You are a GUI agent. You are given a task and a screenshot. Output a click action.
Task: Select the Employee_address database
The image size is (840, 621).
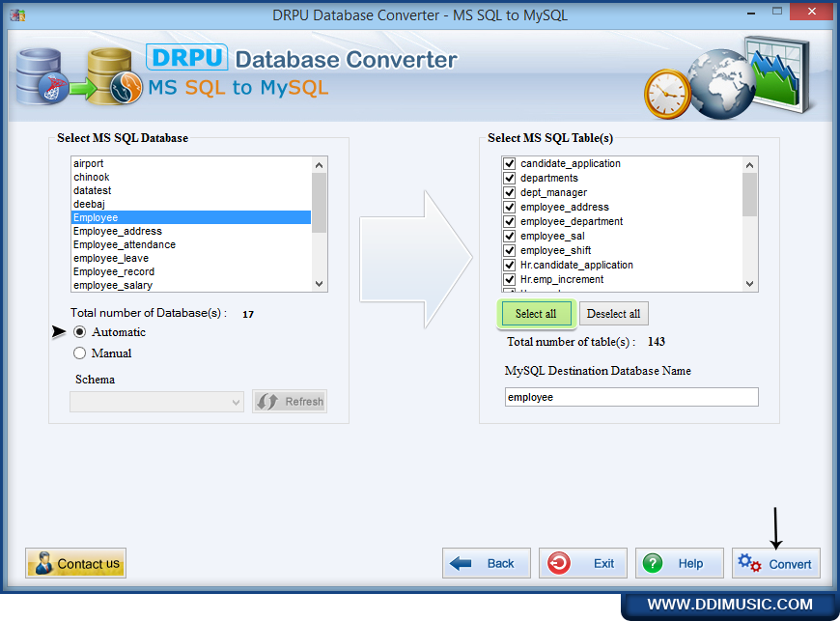click(x=191, y=231)
